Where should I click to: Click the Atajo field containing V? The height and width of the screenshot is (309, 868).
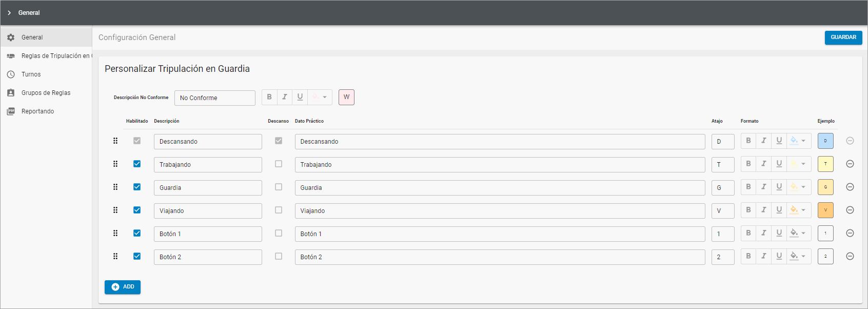(x=723, y=211)
